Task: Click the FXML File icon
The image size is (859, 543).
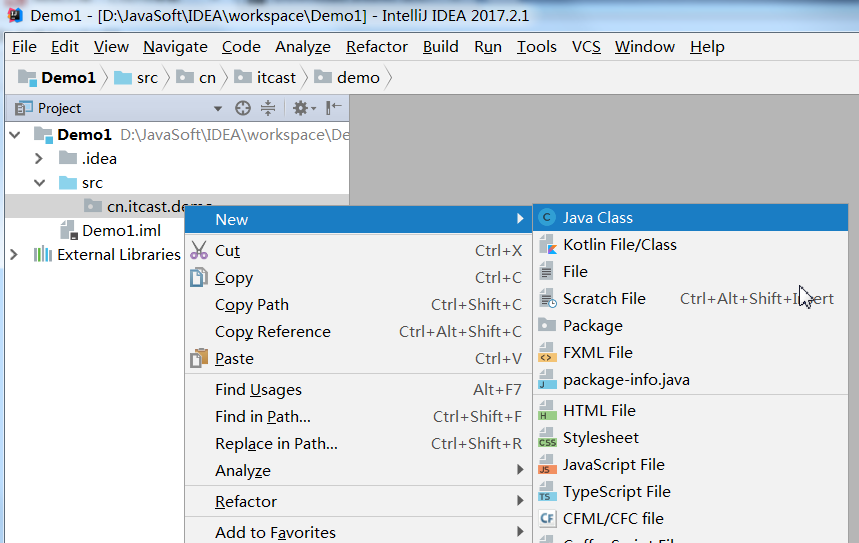Action: 547,353
